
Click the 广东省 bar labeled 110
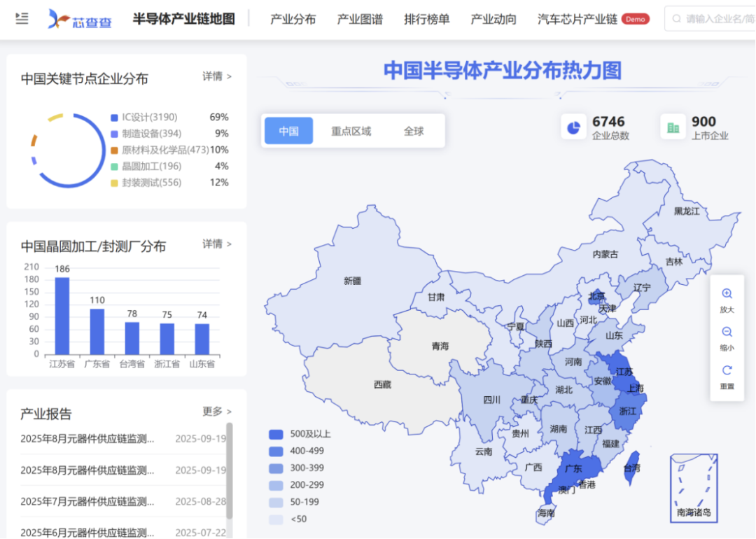(97, 332)
